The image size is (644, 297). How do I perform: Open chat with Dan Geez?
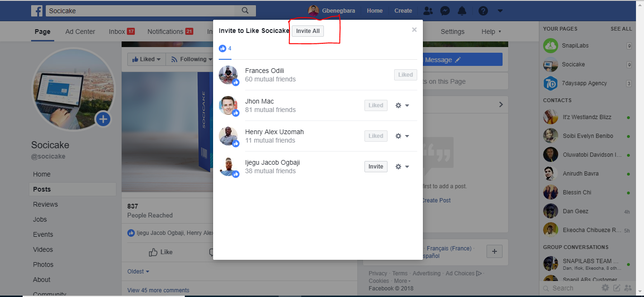[x=587, y=211]
